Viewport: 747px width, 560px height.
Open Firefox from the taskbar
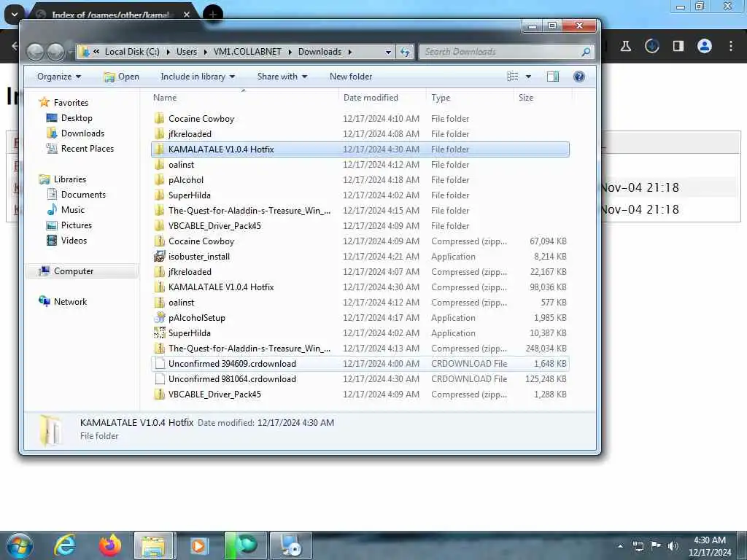click(110, 545)
